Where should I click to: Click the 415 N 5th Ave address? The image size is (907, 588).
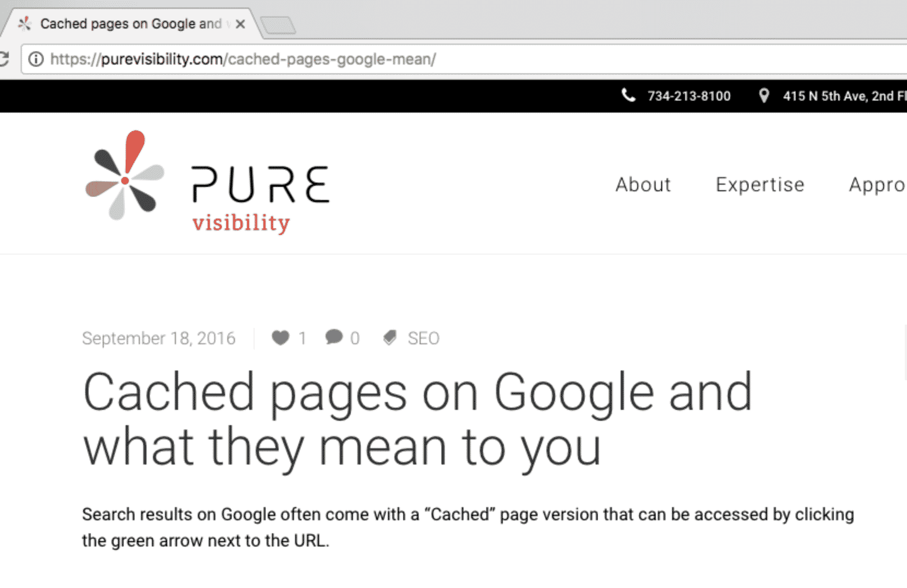pyautogui.click(x=845, y=96)
